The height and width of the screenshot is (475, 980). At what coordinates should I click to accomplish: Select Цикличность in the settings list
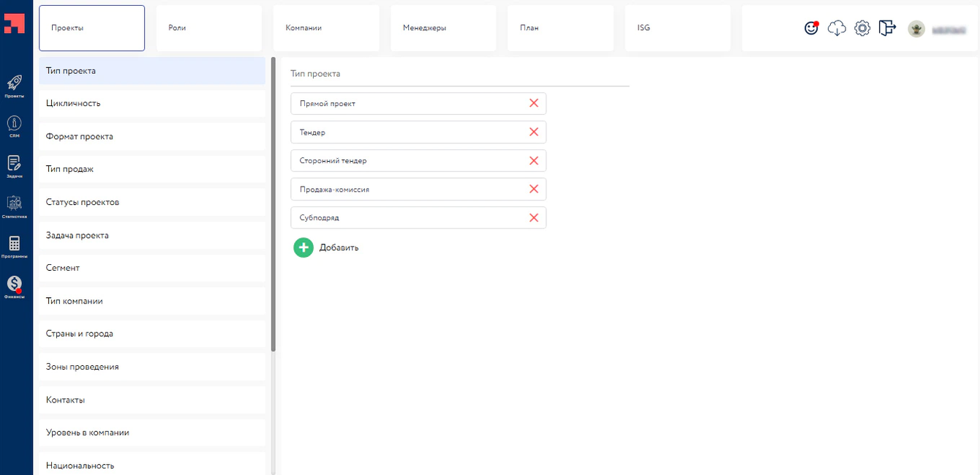click(x=152, y=103)
